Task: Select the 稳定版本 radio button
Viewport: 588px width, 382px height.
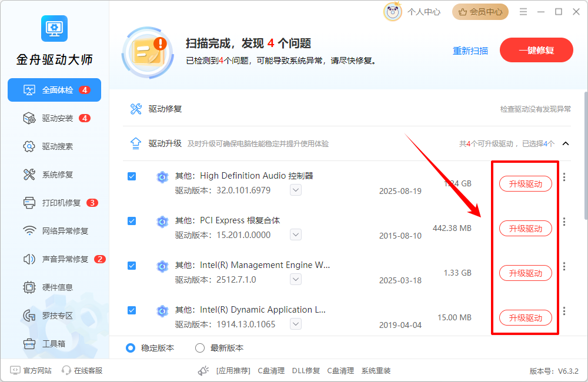Action: (x=131, y=348)
